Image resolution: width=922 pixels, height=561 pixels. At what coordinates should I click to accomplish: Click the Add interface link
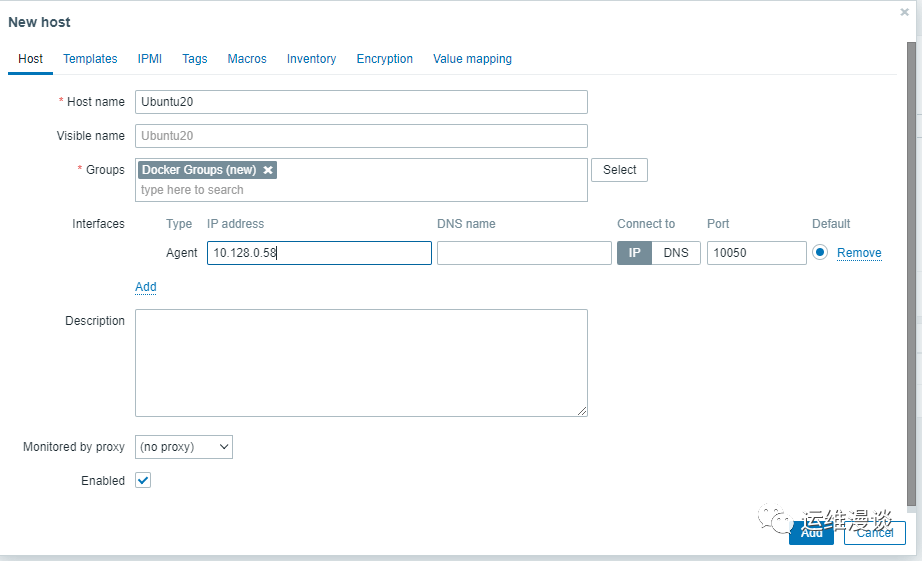click(x=146, y=287)
